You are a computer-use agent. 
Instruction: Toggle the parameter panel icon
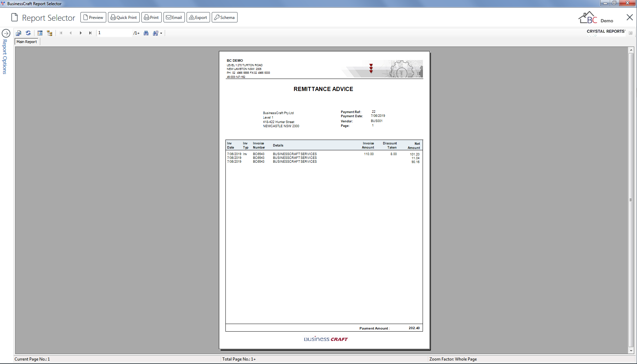pyautogui.click(x=40, y=33)
